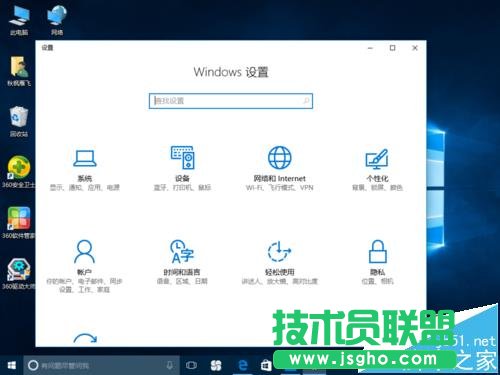Image resolution: width=500 pixels, height=375 pixels.
Task: Open the partially visible Update settings icon
Action: coord(85,338)
